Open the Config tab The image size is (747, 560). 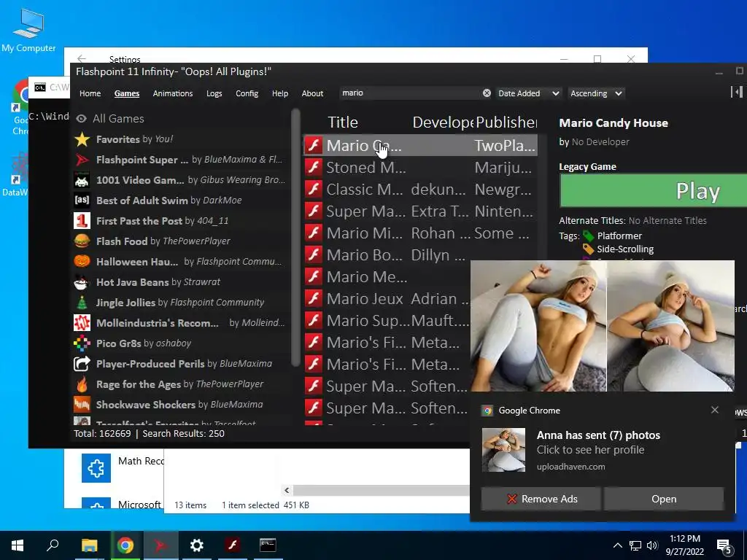click(247, 93)
